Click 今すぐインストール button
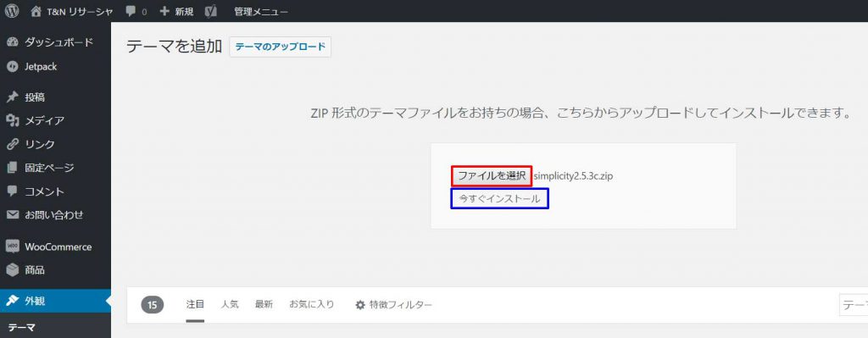868x338 pixels. click(x=499, y=198)
